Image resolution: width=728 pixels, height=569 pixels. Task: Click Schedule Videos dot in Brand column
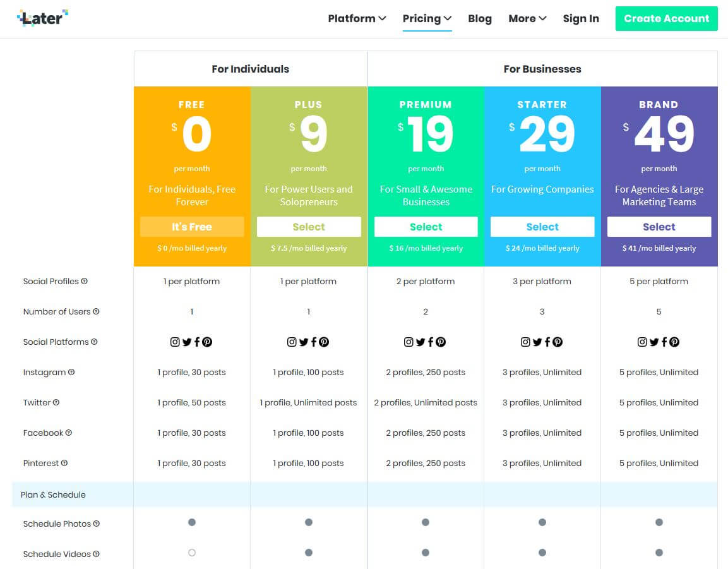[x=659, y=553]
